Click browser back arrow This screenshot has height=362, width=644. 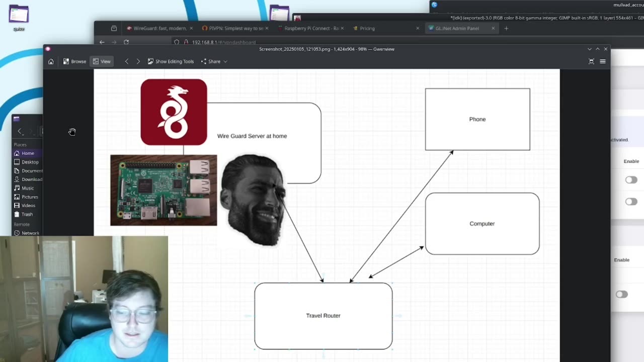(x=102, y=42)
